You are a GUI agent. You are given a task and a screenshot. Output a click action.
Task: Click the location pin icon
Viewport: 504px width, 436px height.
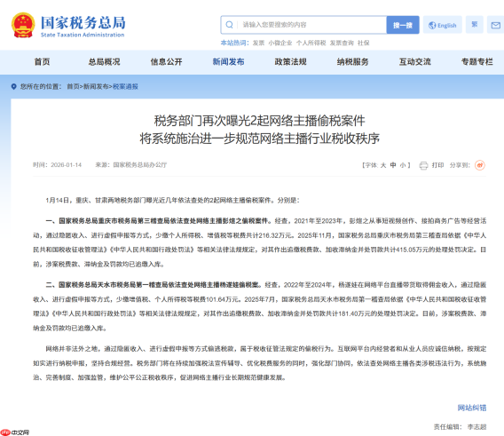coord(14,86)
